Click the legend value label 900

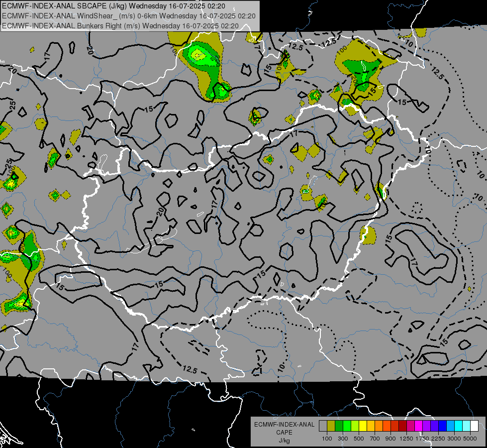(x=390, y=439)
